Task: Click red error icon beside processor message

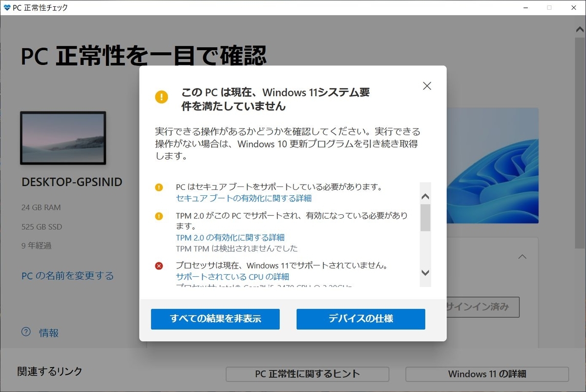Action: (159, 266)
